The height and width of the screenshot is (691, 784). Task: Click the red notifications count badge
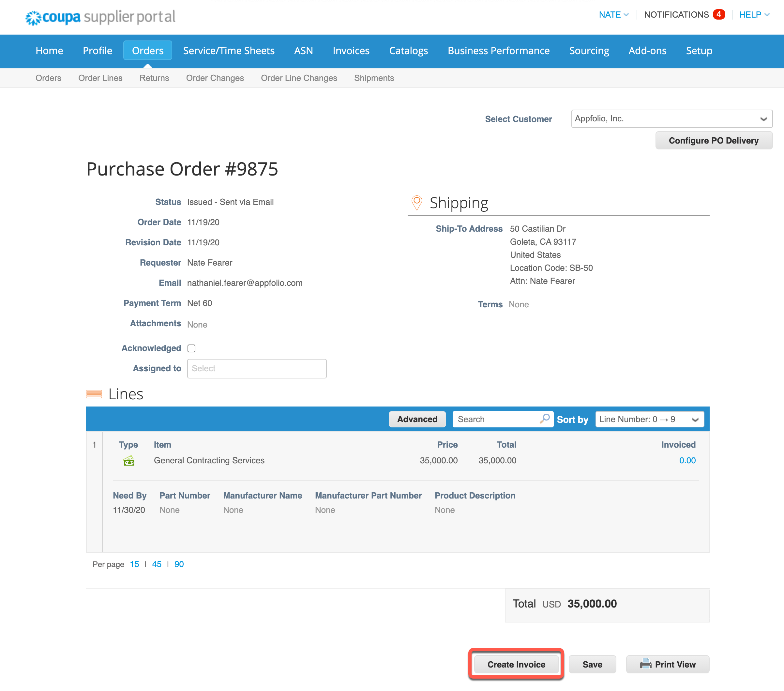pos(718,15)
